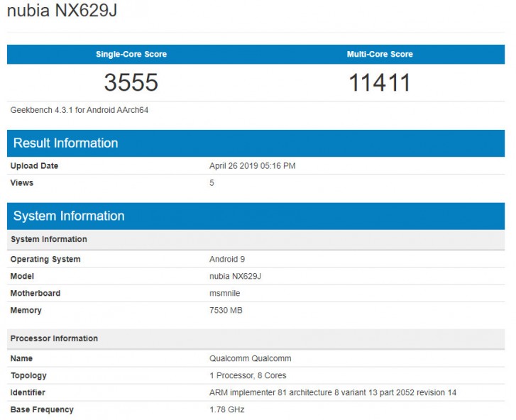Image resolution: width=516 pixels, height=420 pixels.
Task: Click the Processor Information subheading
Action: pyautogui.click(x=54, y=338)
